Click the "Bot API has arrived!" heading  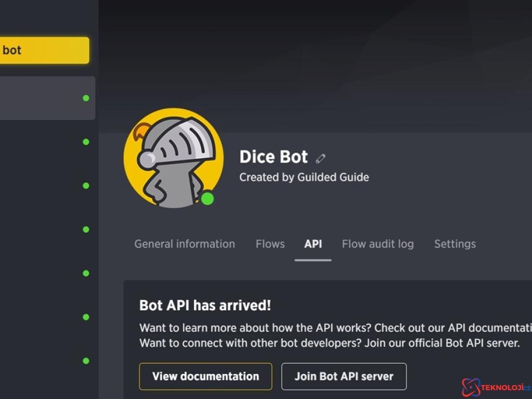click(x=205, y=305)
